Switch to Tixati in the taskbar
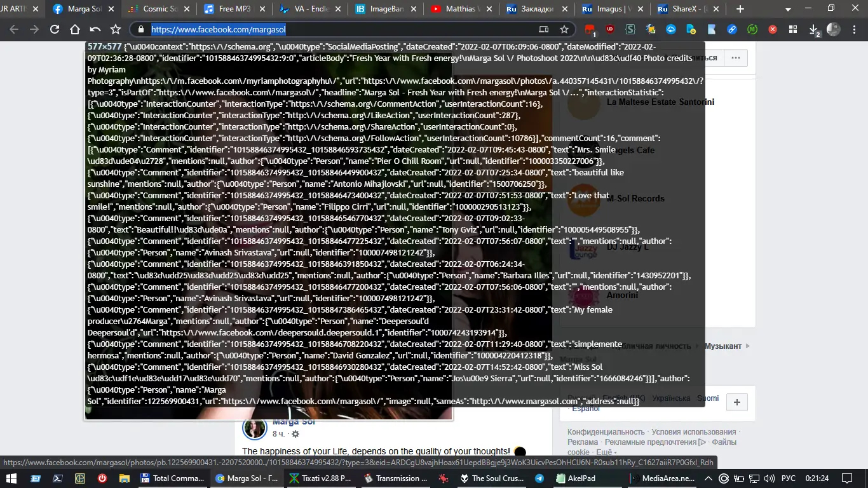Screen dimensions: 868x488 tap(322, 478)
